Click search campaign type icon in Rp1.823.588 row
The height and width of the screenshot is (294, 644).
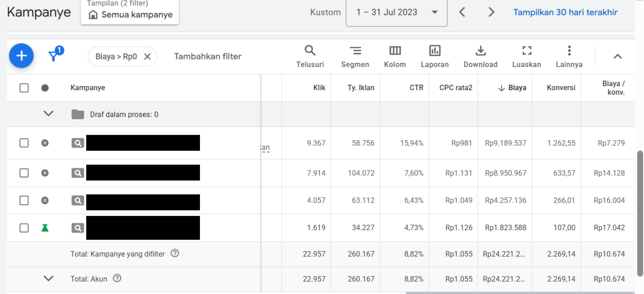pyautogui.click(x=78, y=228)
